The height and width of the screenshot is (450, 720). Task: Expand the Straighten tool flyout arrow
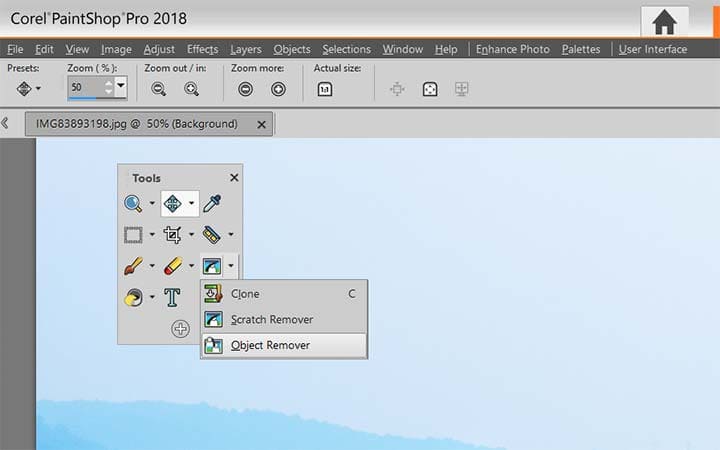tap(231, 235)
